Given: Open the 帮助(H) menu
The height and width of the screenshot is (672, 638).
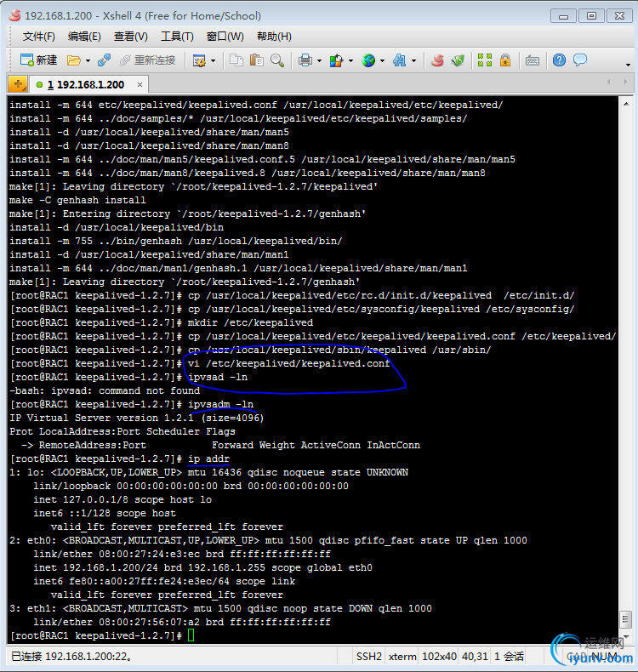Looking at the screenshot, I should click(274, 37).
